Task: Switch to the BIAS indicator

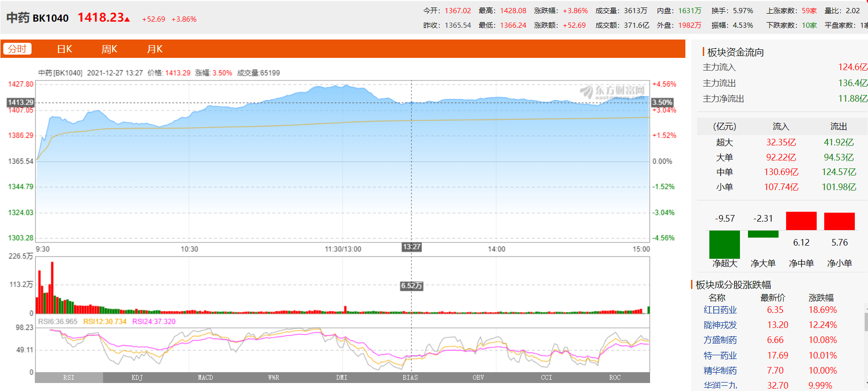Action: pos(410,377)
